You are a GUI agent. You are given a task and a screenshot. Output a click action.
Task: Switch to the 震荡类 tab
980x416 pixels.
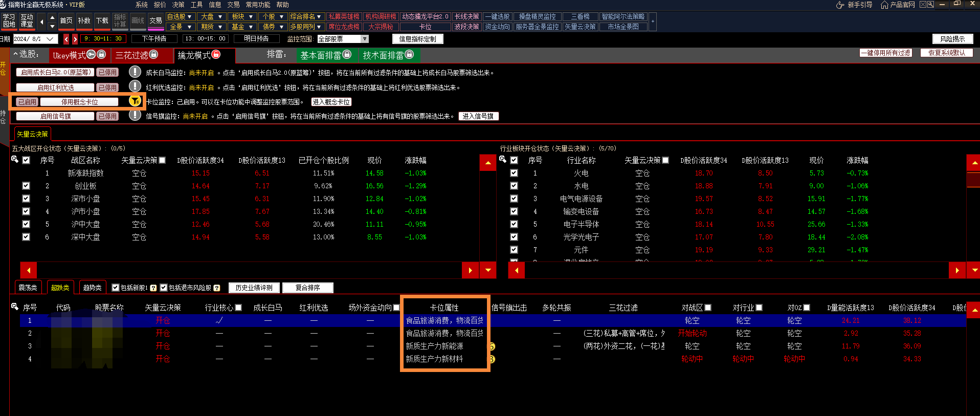click(28, 288)
